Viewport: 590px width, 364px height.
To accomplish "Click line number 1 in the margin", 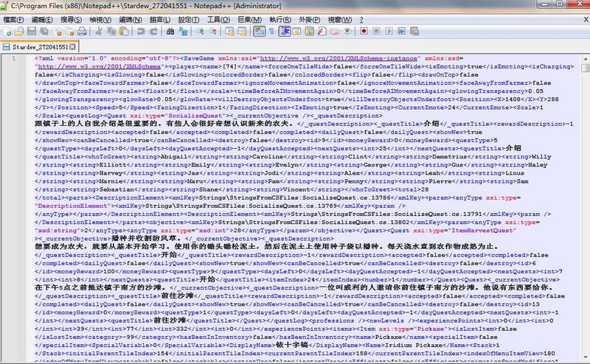I will coord(14,58).
